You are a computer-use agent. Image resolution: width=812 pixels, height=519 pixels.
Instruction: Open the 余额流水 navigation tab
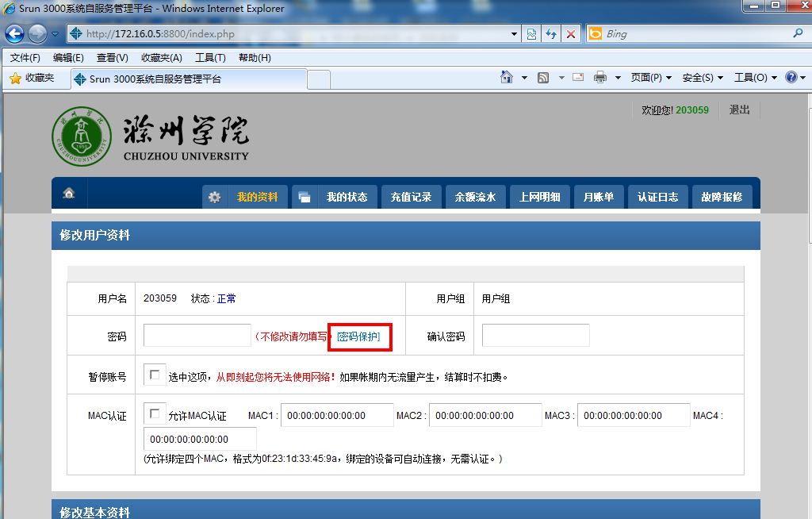476,197
